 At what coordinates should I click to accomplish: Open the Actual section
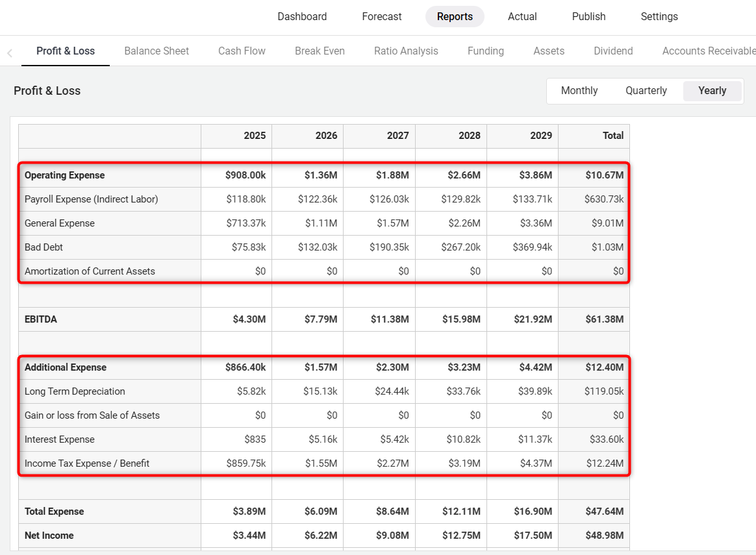coord(522,17)
